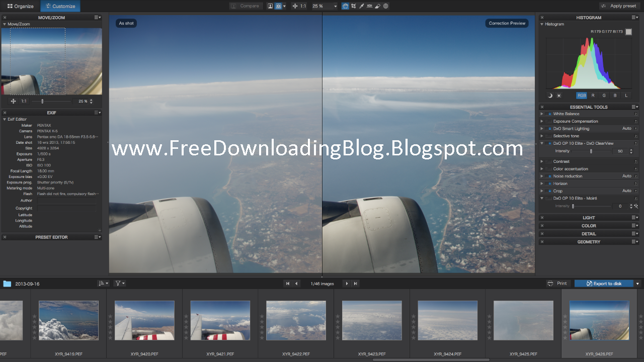Click the Compare button

pyautogui.click(x=246, y=6)
